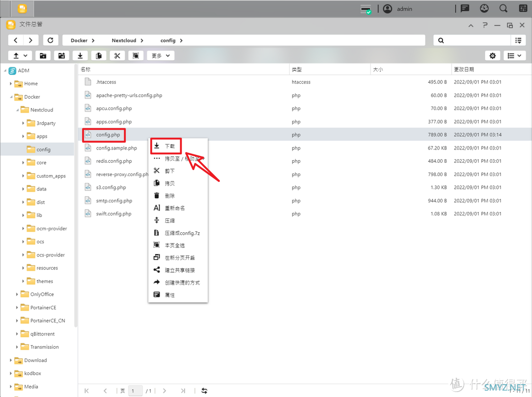Image resolution: width=532 pixels, height=397 pixels.
Task: Click the forward navigation arrow
Action: [31, 40]
